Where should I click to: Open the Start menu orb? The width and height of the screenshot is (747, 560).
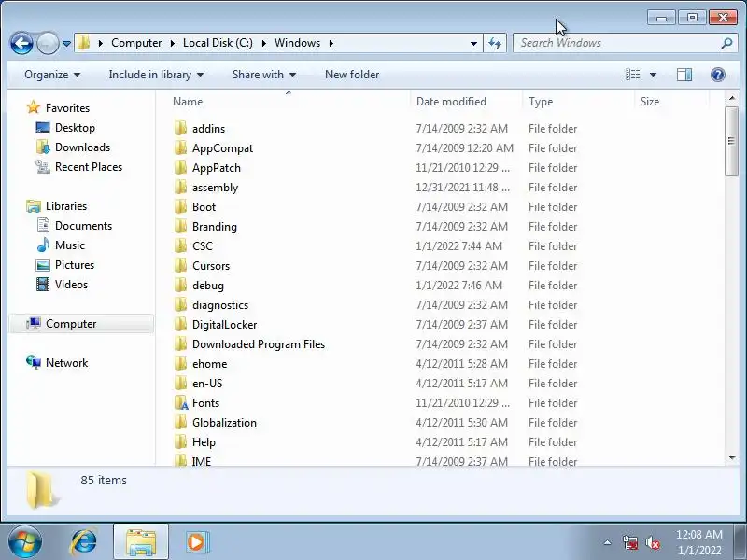tap(25, 541)
